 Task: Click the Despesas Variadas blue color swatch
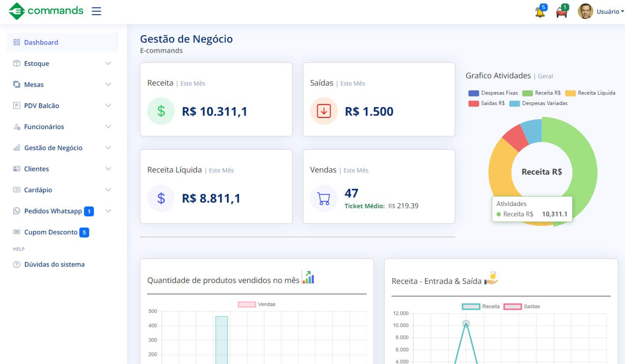click(x=515, y=104)
